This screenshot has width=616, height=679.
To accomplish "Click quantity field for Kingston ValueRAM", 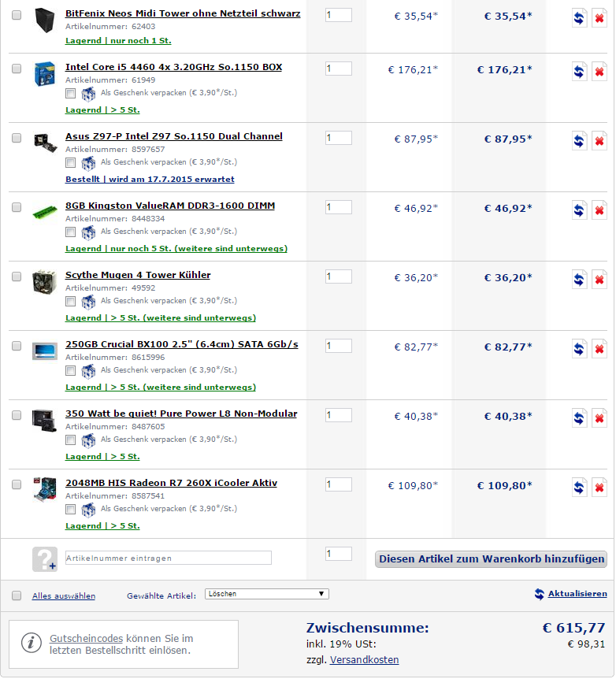I will (x=339, y=207).
